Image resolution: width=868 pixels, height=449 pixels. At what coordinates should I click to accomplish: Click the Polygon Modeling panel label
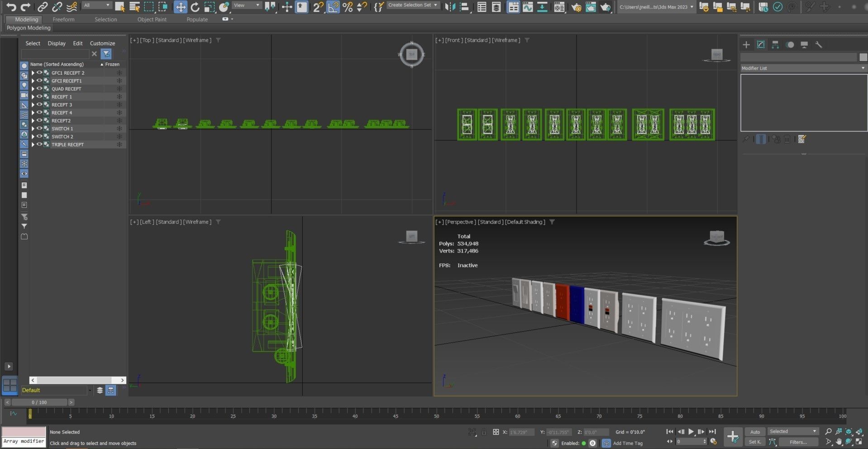[x=29, y=28]
